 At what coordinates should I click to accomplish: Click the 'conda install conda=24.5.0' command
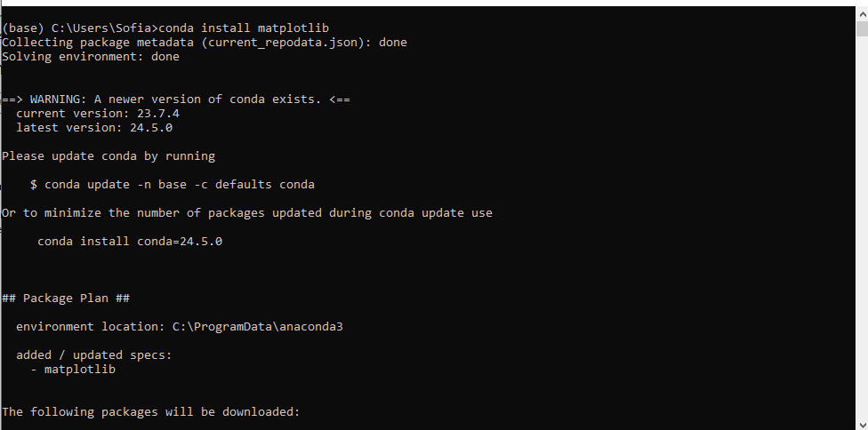(130, 242)
